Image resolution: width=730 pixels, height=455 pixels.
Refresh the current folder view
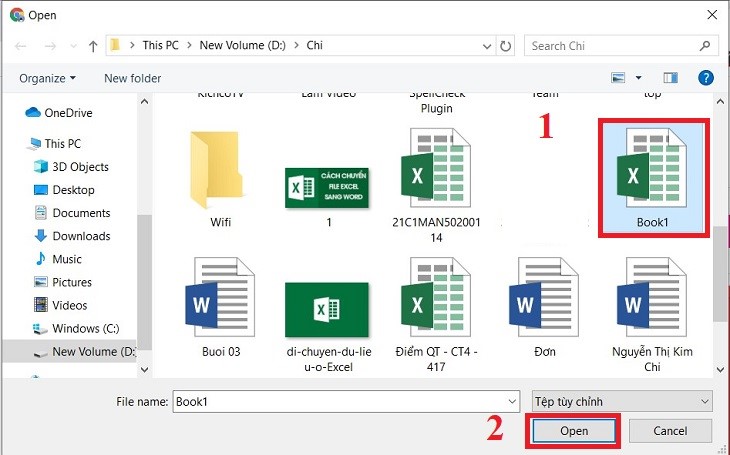(x=506, y=46)
